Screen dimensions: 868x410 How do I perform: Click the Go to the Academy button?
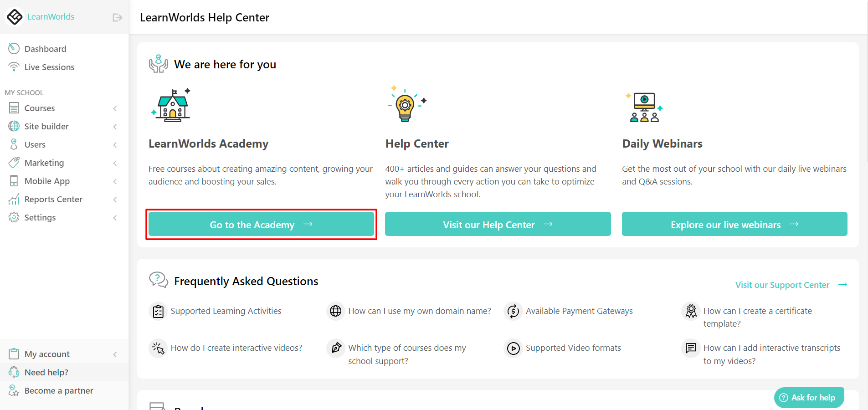(x=261, y=224)
